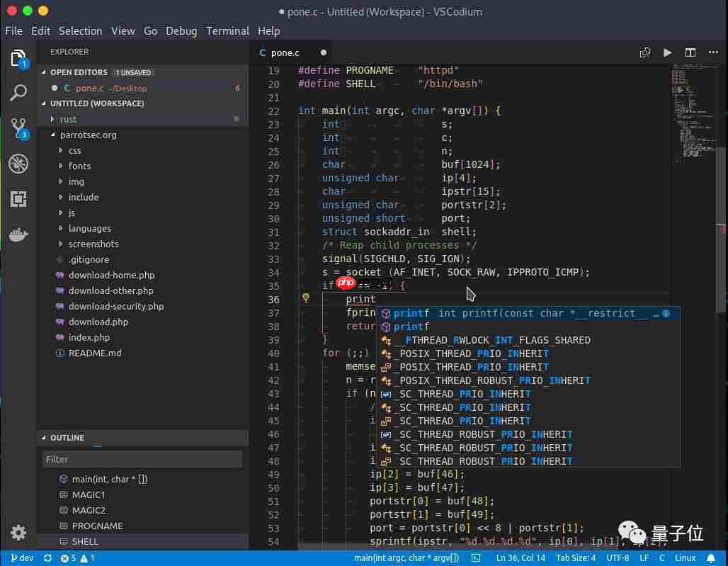Pick _POSIX_THREAD_ROBUST_PRIO_INHERIT suggestion
This screenshot has height=566, width=728.
(x=528, y=380)
